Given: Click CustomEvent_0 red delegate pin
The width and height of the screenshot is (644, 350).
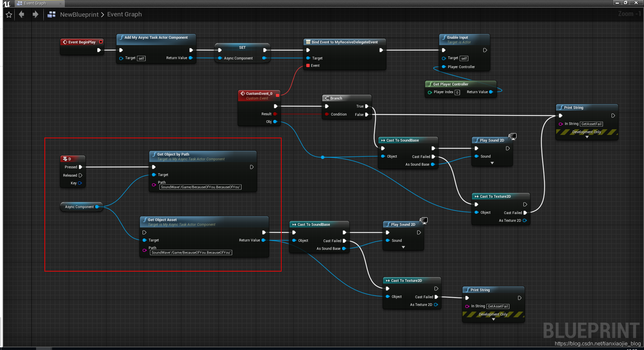Looking at the screenshot, I should click(x=278, y=95).
